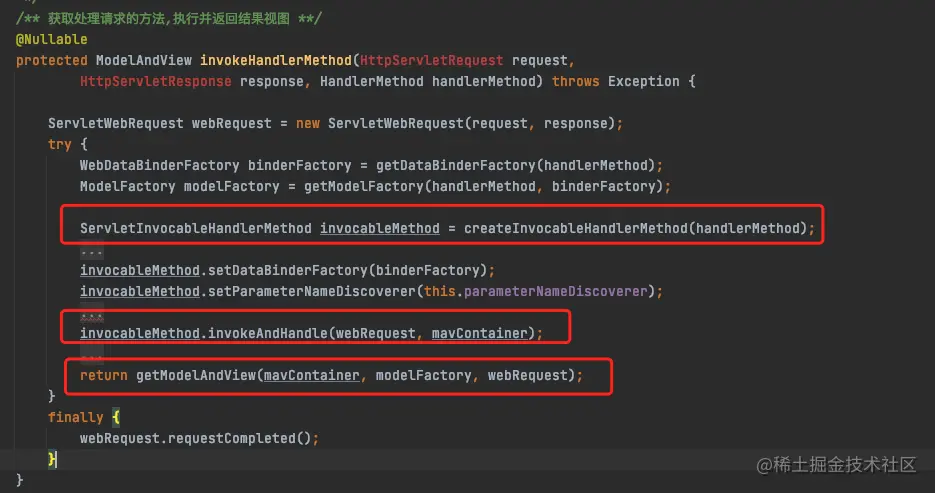Click the try keyword

[60, 144]
